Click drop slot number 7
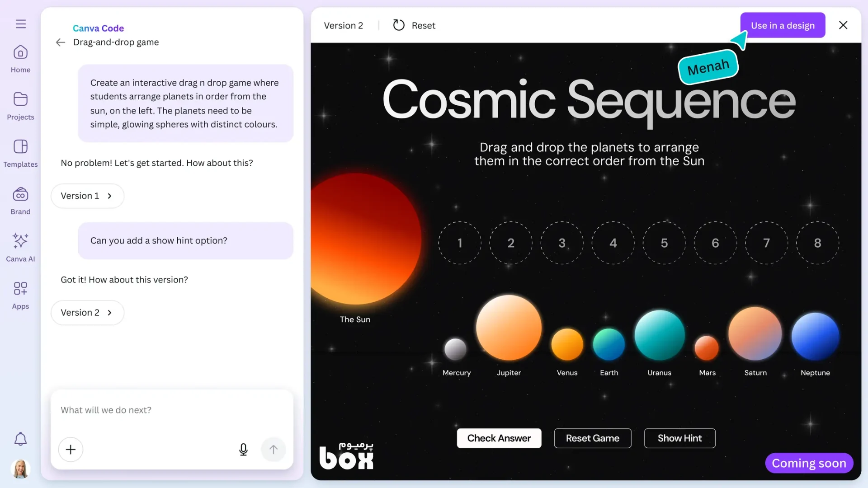 tap(766, 243)
